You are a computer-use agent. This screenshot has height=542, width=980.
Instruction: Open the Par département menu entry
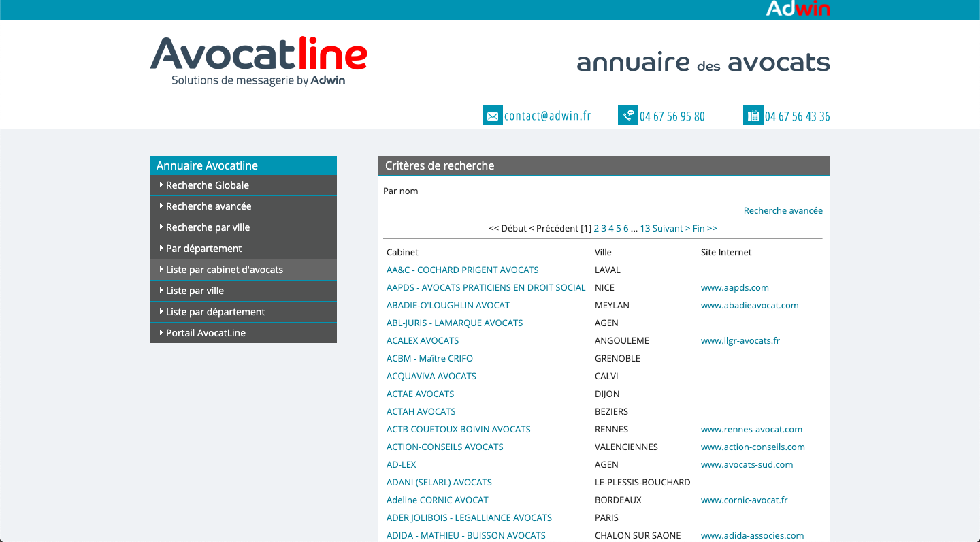click(x=243, y=249)
